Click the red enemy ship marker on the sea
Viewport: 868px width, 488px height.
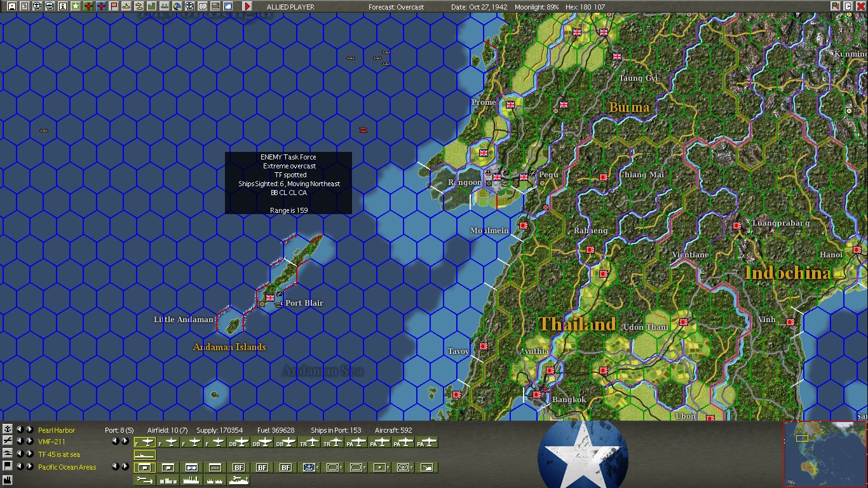[363, 130]
